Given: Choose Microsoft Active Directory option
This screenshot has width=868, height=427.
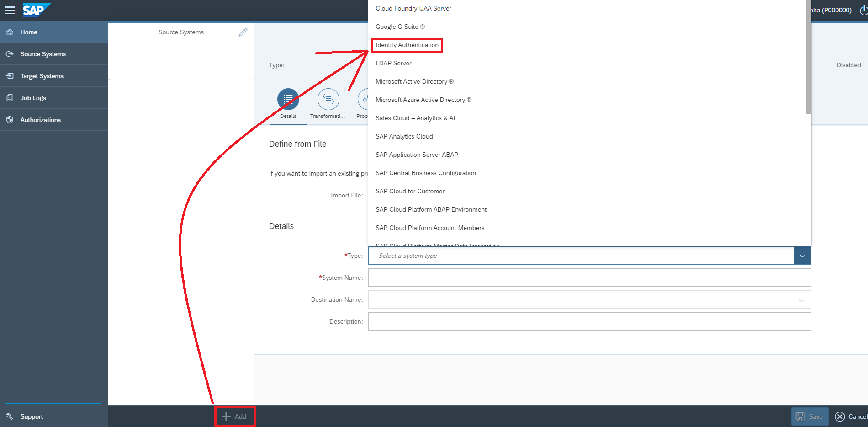Looking at the screenshot, I should coord(587,81).
